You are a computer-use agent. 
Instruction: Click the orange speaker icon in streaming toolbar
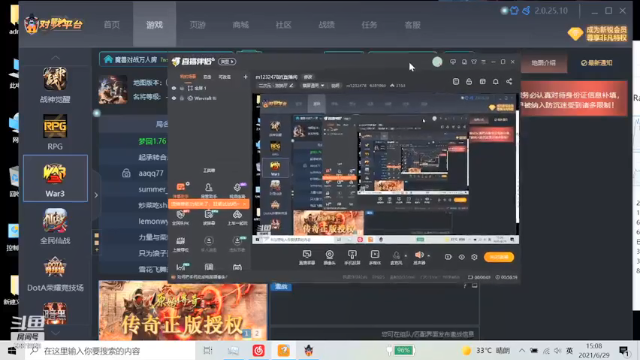point(419,256)
